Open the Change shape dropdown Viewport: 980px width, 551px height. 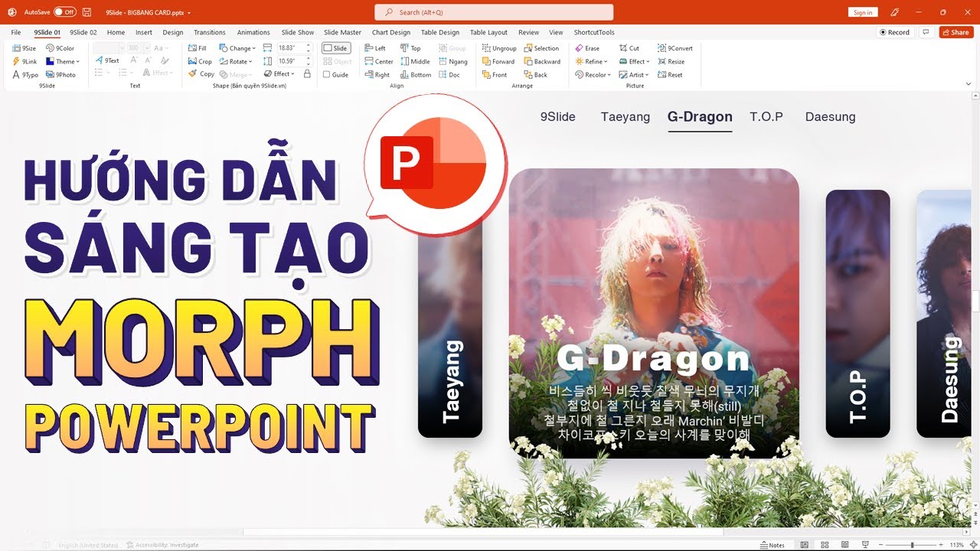click(237, 48)
